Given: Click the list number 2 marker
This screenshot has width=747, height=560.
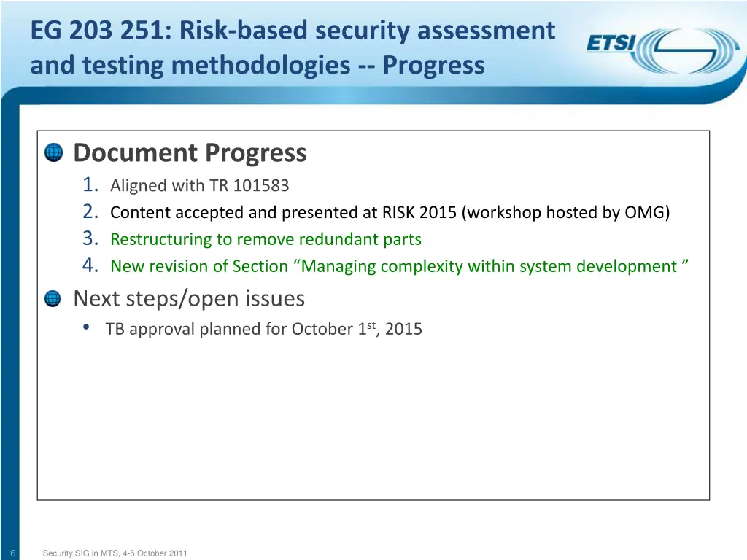Looking at the screenshot, I should point(90,212).
